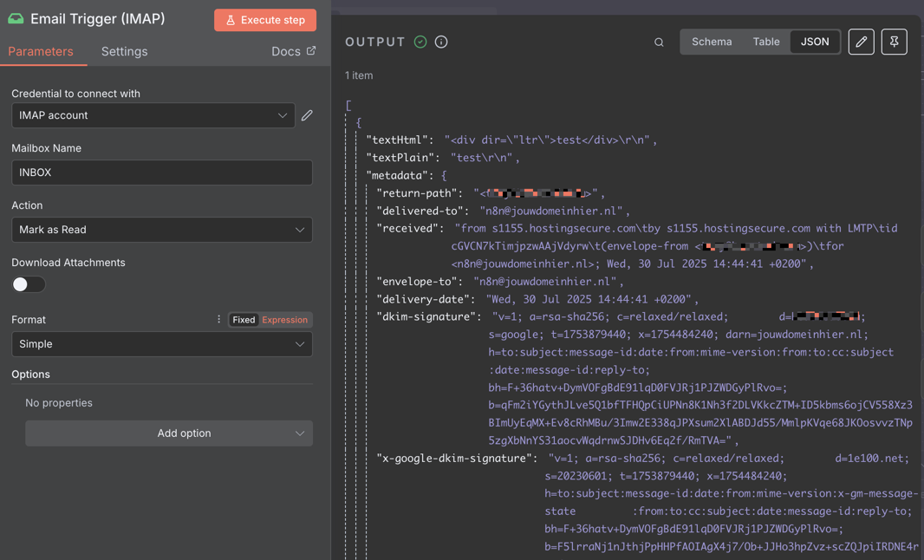The width and height of the screenshot is (924, 560).
Task: Switch to the Settings tab
Action: click(x=124, y=51)
